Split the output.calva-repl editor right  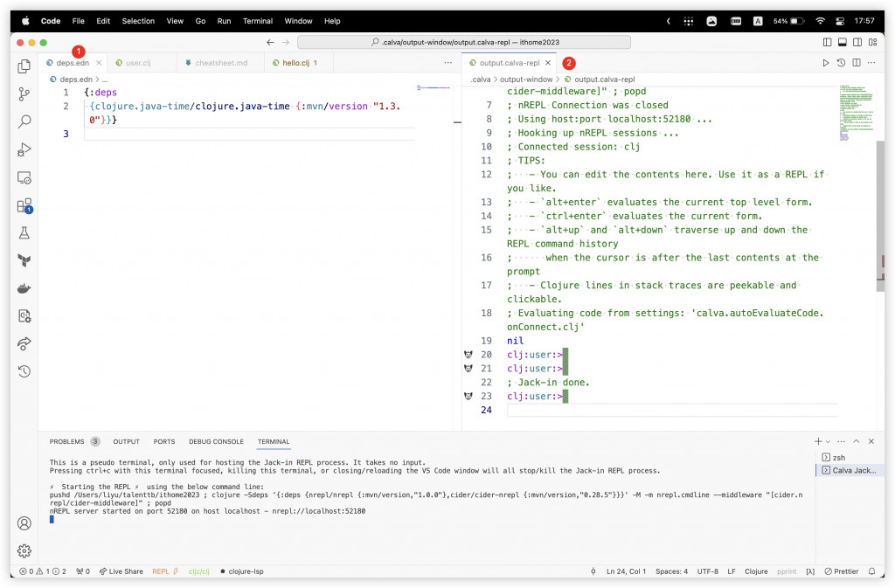click(857, 63)
